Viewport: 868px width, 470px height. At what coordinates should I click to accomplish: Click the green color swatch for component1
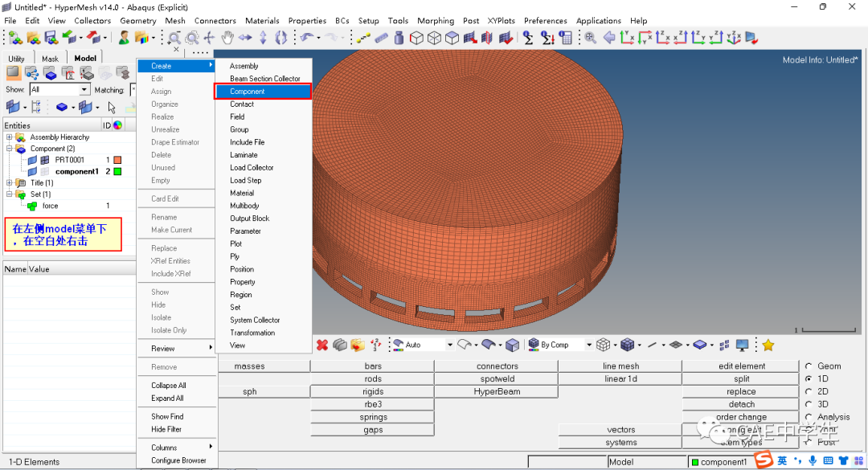coord(117,172)
